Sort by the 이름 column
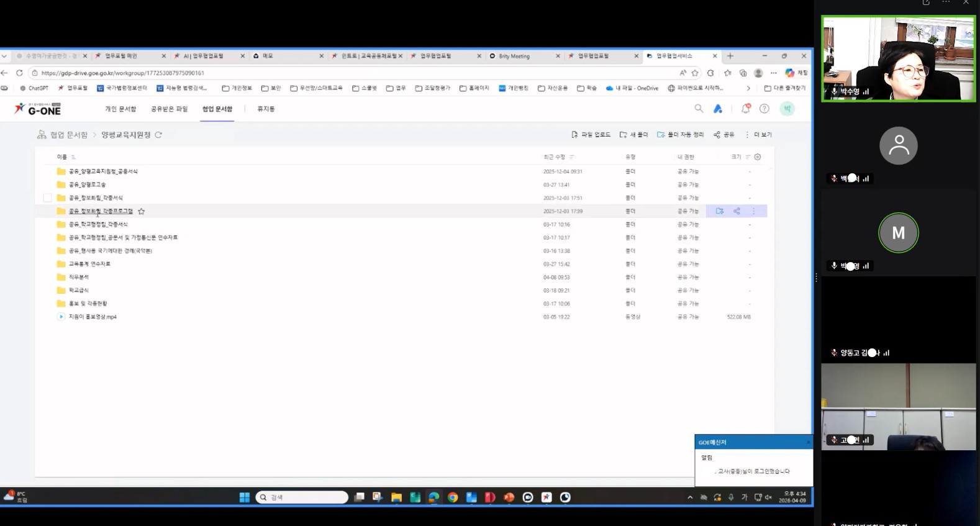Image resolution: width=980 pixels, height=526 pixels. pos(66,157)
